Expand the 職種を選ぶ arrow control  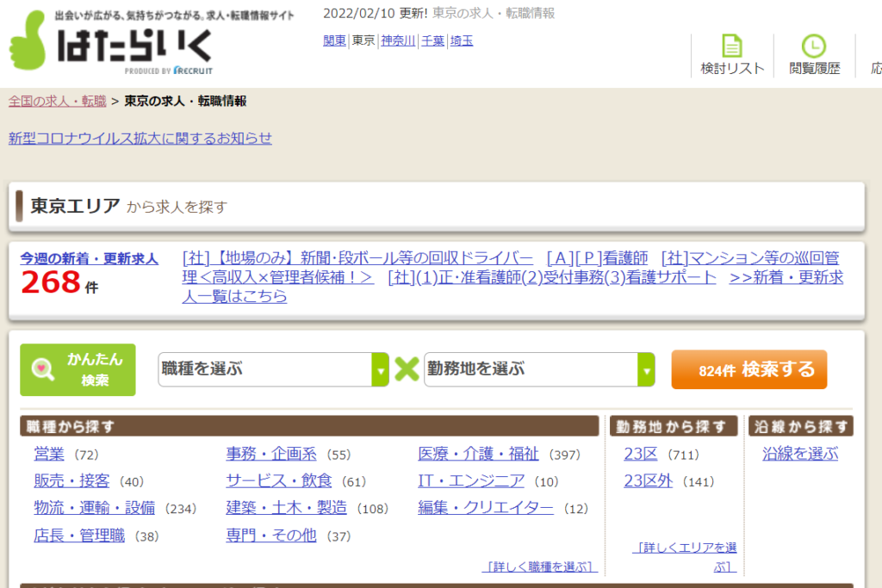[x=381, y=368]
